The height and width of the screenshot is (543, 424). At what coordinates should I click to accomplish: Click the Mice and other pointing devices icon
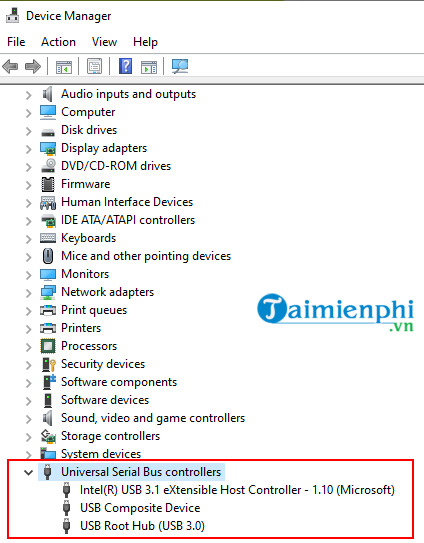tap(48, 256)
